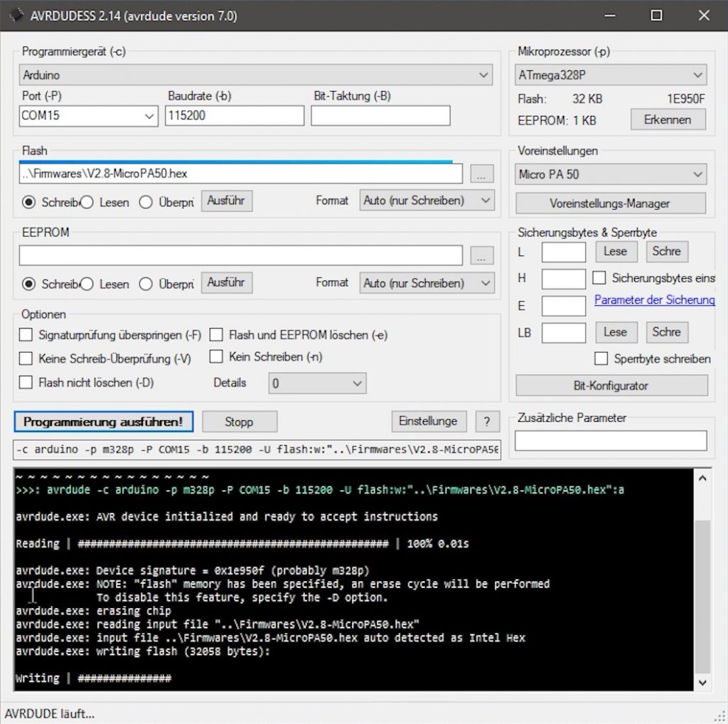Click the AVRDUDESS title bar icon
Viewport: 728px width, 724px height.
(15, 16)
